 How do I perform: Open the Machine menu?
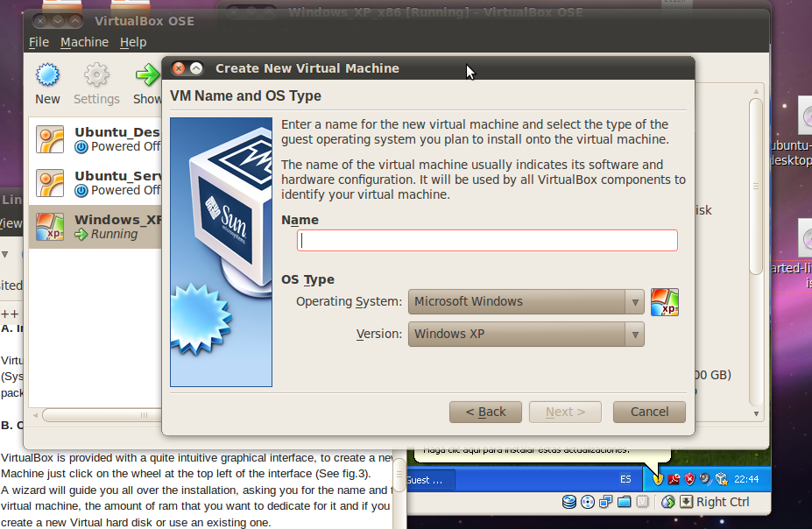84,42
